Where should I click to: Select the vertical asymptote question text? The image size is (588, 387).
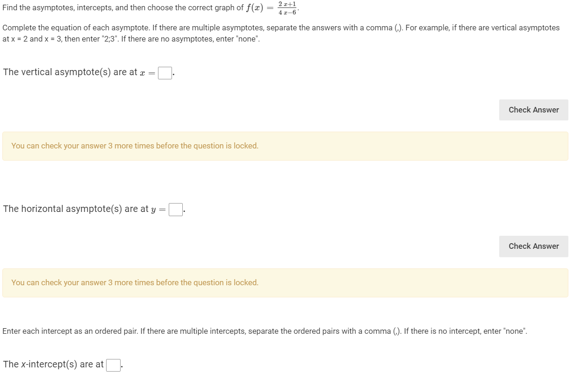(70, 72)
